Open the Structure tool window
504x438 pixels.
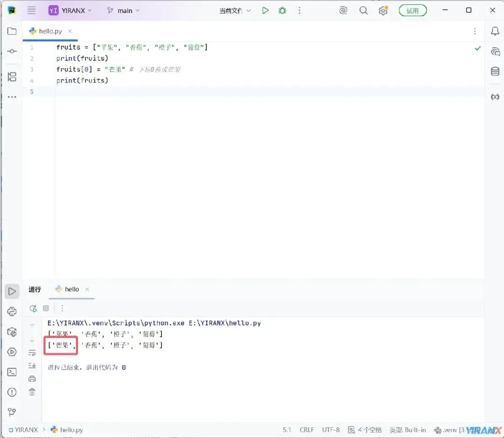[12, 77]
